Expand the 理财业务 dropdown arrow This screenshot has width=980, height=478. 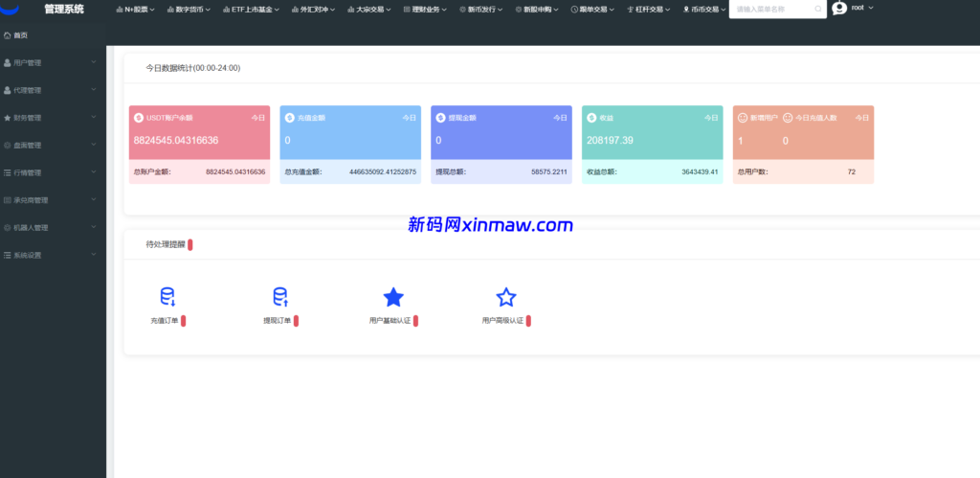[x=444, y=10]
